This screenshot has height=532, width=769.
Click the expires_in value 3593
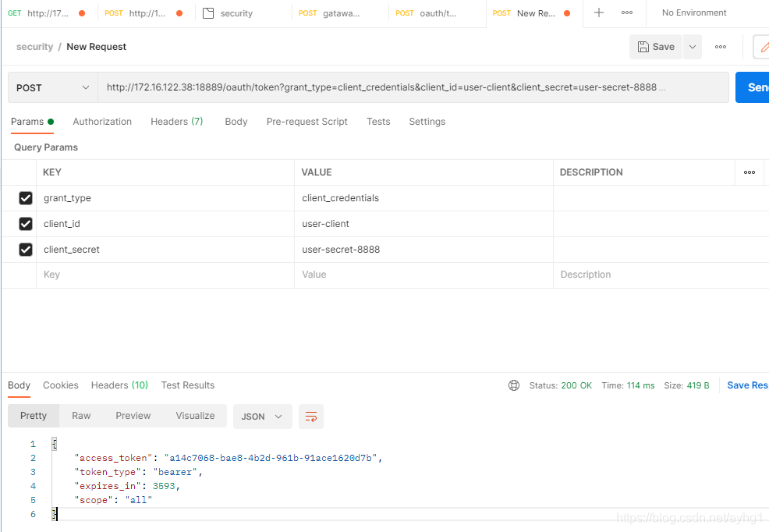[x=164, y=486]
